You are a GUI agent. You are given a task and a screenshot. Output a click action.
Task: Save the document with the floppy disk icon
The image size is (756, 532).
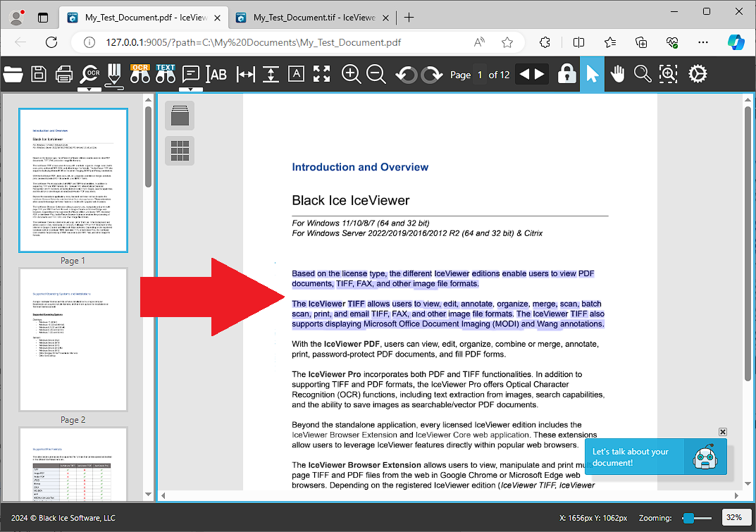pos(39,74)
